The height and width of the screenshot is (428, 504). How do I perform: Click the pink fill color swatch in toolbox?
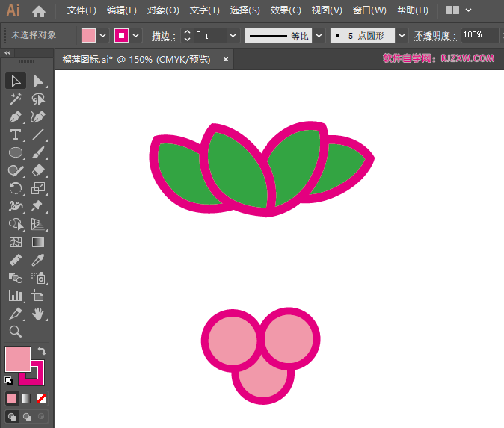click(x=17, y=359)
